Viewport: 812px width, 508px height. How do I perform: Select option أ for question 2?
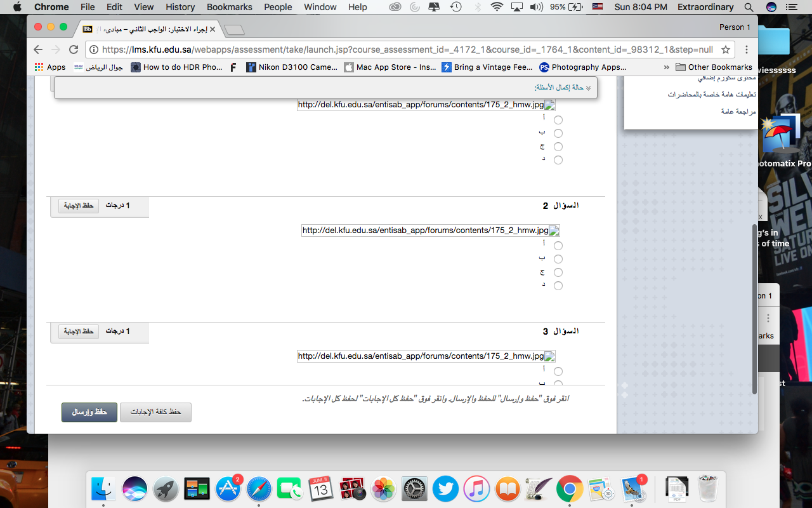(558, 246)
